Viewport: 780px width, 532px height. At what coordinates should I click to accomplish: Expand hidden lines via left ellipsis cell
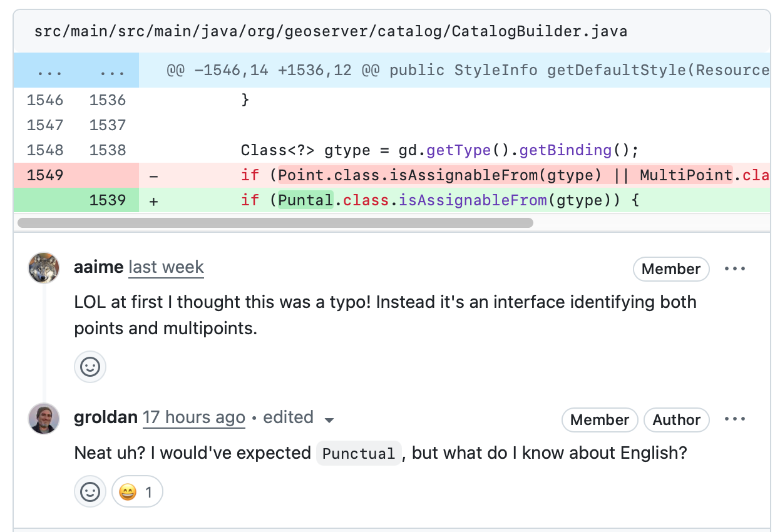pos(45,70)
